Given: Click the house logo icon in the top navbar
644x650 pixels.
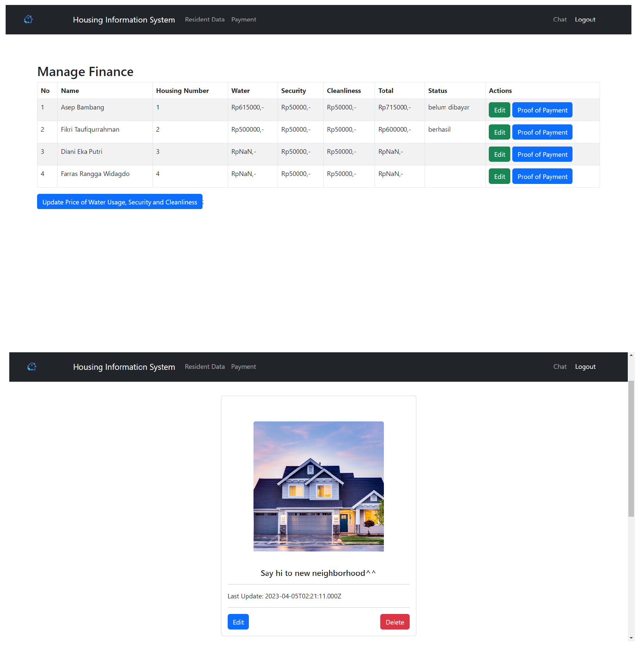Looking at the screenshot, I should (x=28, y=19).
